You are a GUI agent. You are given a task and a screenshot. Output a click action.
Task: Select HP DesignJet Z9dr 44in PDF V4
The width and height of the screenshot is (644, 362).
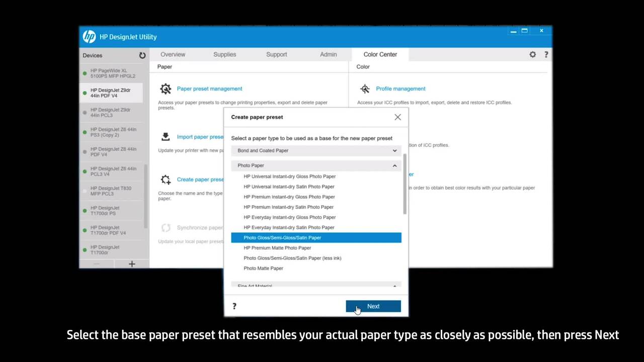pyautogui.click(x=111, y=93)
